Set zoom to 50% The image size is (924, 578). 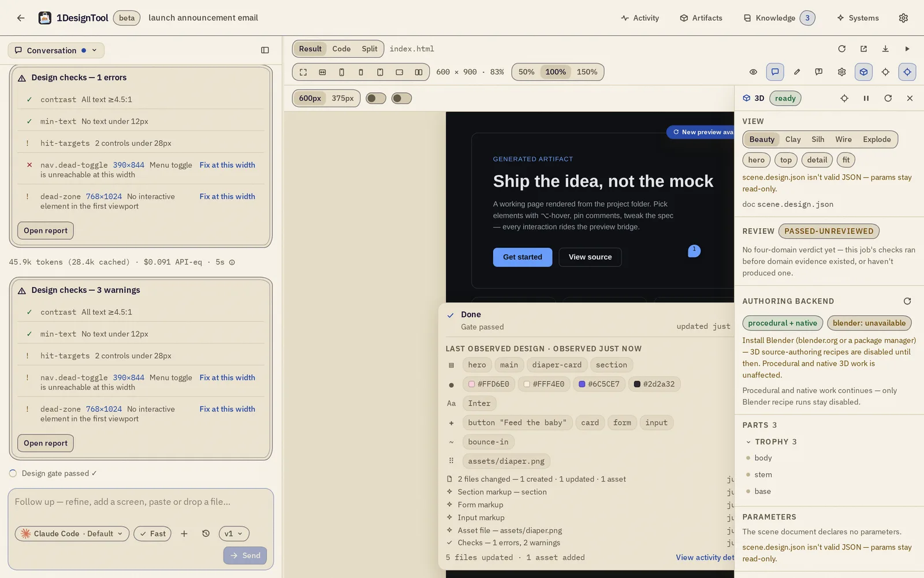click(x=526, y=72)
